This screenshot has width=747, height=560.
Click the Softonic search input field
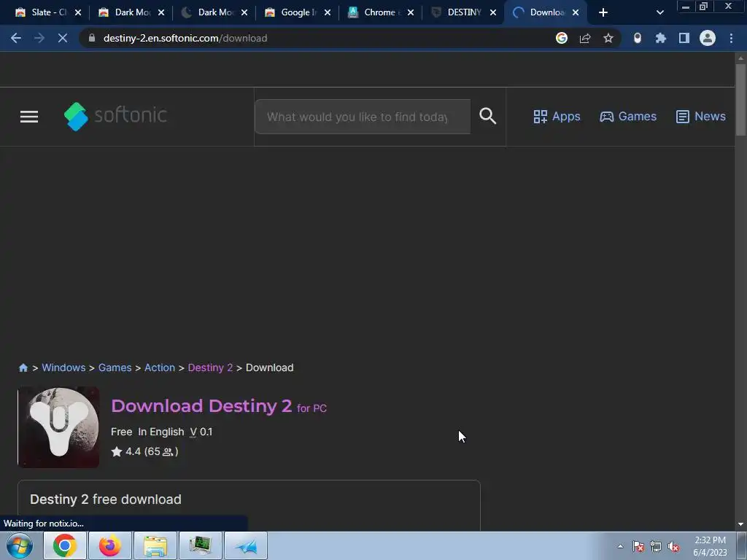click(363, 117)
